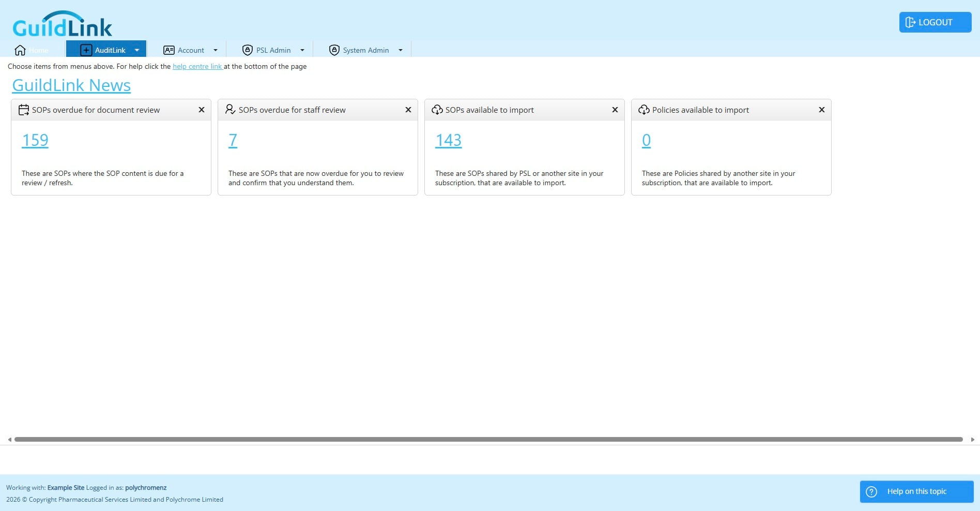
Task: Expand the AuditLink menu dropdown arrow
Action: point(137,50)
